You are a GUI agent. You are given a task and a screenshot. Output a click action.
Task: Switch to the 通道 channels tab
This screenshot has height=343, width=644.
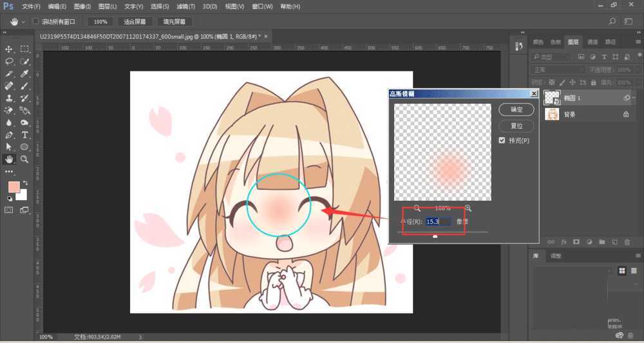pyautogui.click(x=591, y=42)
